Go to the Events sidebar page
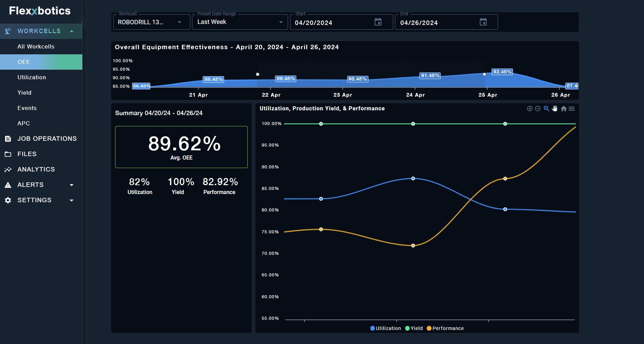644x344 pixels. (x=27, y=108)
